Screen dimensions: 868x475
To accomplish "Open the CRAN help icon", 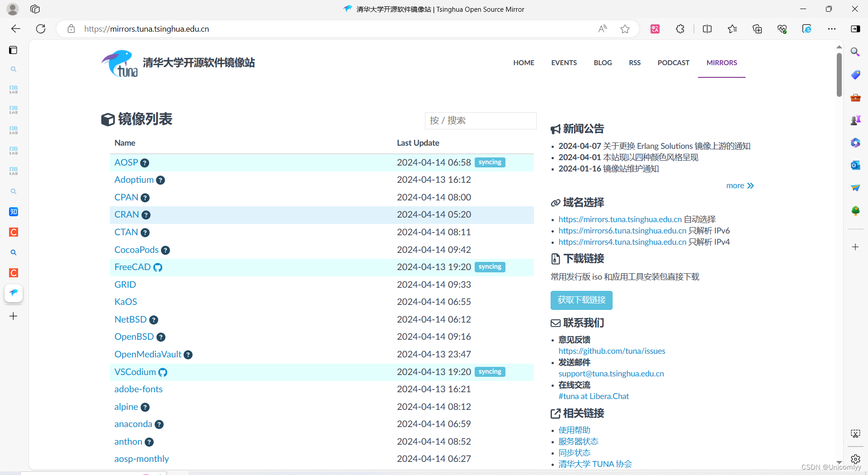I will (x=146, y=215).
